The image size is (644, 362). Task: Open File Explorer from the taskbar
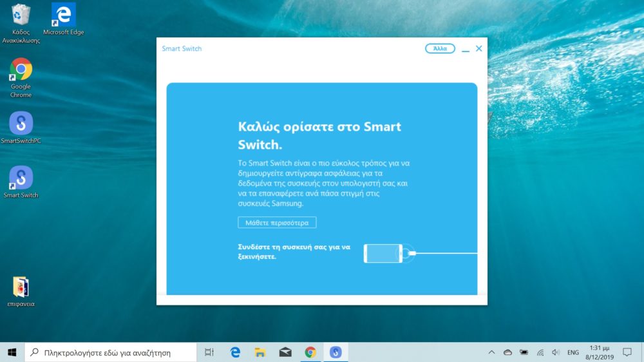(260, 352)
